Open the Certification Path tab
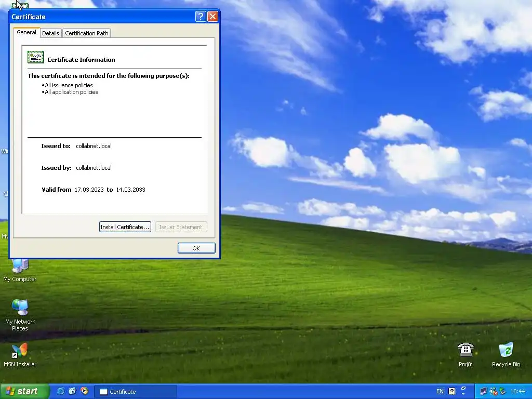The width and height of the screenshot is (532, 399). [x=87, y=33]
